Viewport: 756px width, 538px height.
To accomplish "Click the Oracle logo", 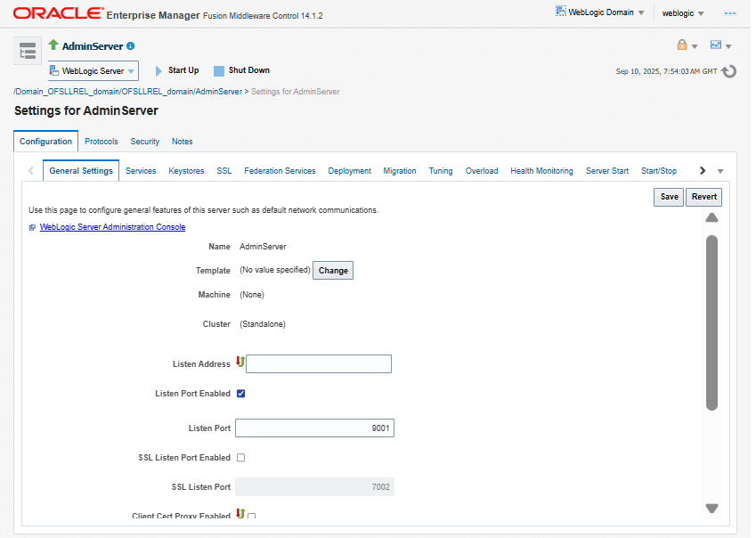I will click(59, 13).
